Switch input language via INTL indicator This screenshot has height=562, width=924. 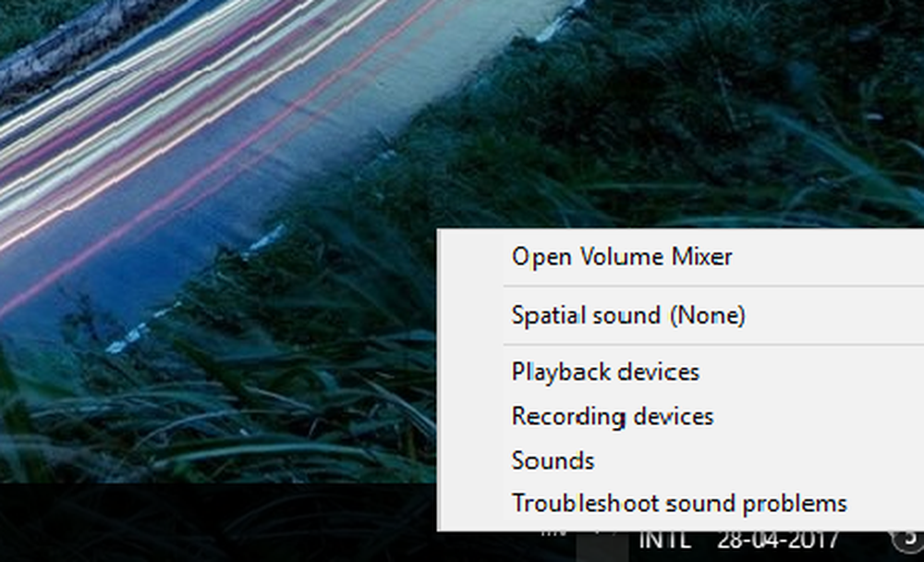click(664, 540)
